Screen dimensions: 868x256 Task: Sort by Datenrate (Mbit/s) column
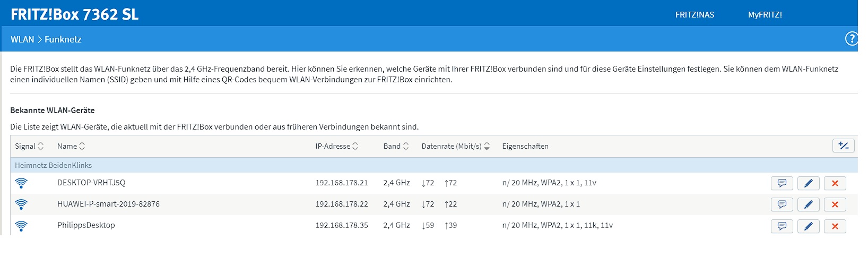(x=455, y=146)
